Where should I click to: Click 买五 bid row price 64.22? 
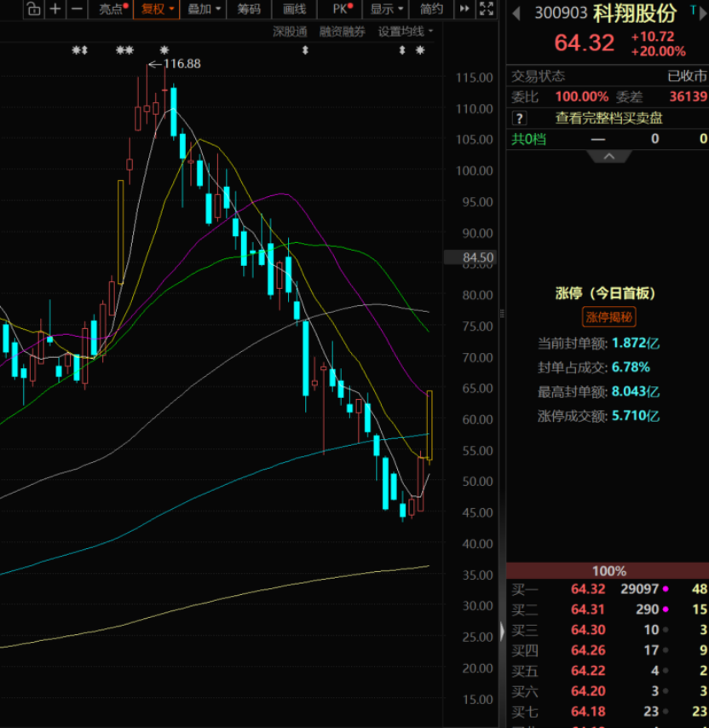click(x=588, y=671)
